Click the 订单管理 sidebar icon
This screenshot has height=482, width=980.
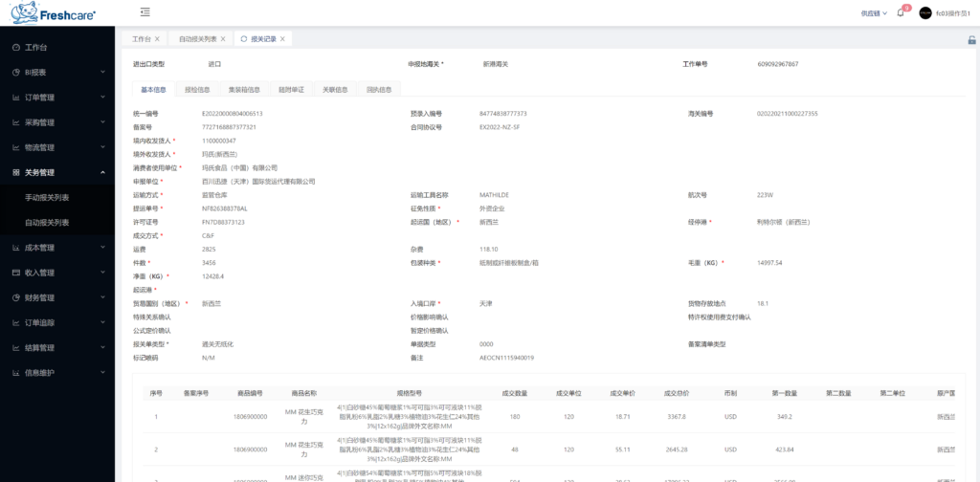click(x=16, y=98)
